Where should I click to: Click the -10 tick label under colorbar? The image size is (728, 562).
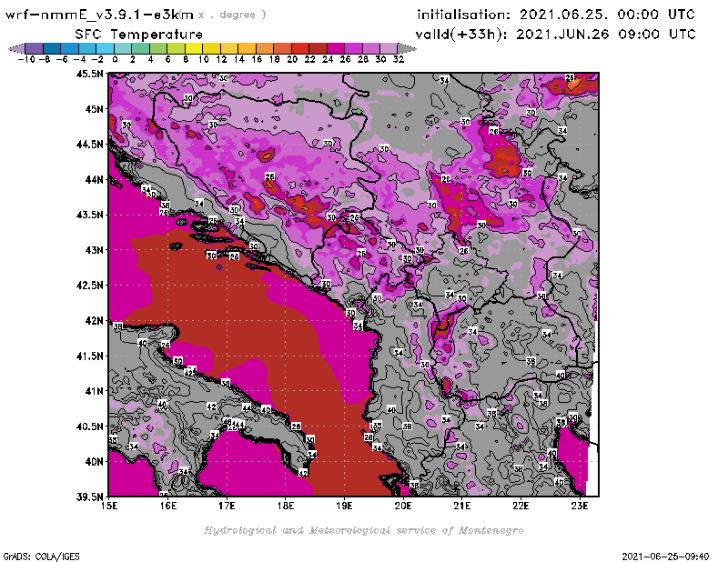[26, 59]
